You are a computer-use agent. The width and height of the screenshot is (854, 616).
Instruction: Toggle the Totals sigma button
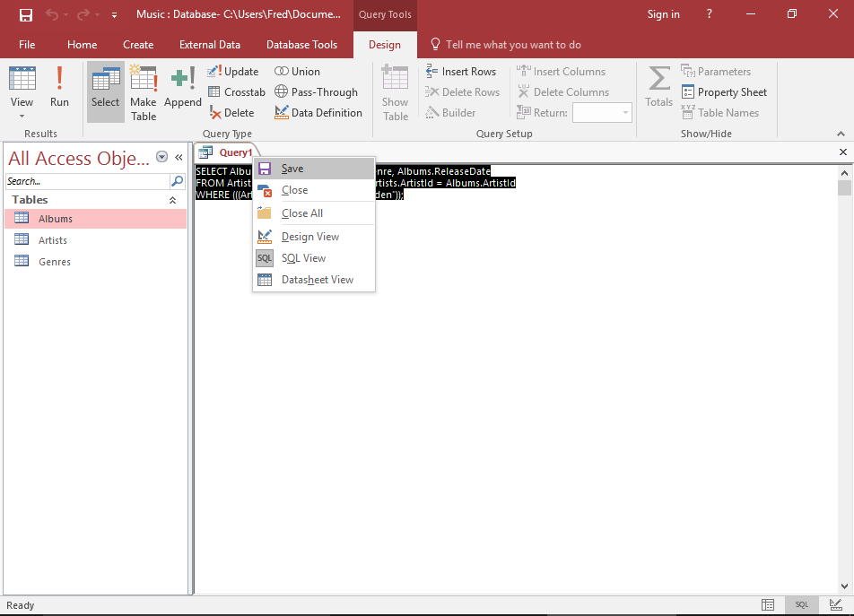(x=658, y=86)
